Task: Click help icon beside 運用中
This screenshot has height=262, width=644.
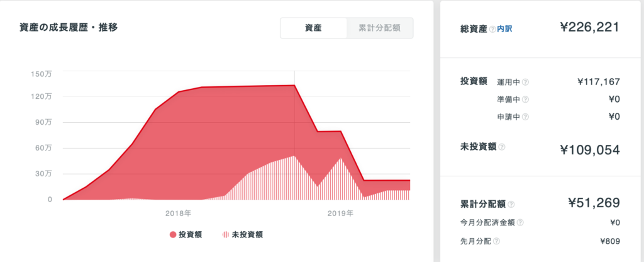Action: (525, 82)
